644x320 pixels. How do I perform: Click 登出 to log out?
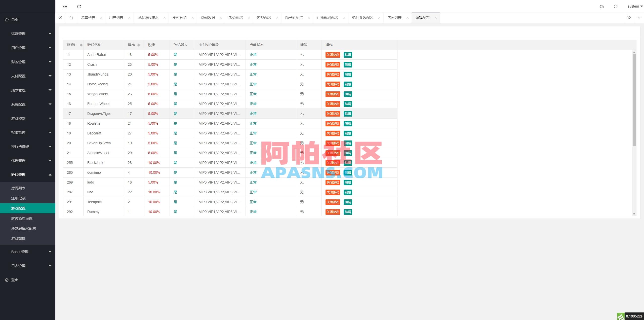(x=14, y=280)
